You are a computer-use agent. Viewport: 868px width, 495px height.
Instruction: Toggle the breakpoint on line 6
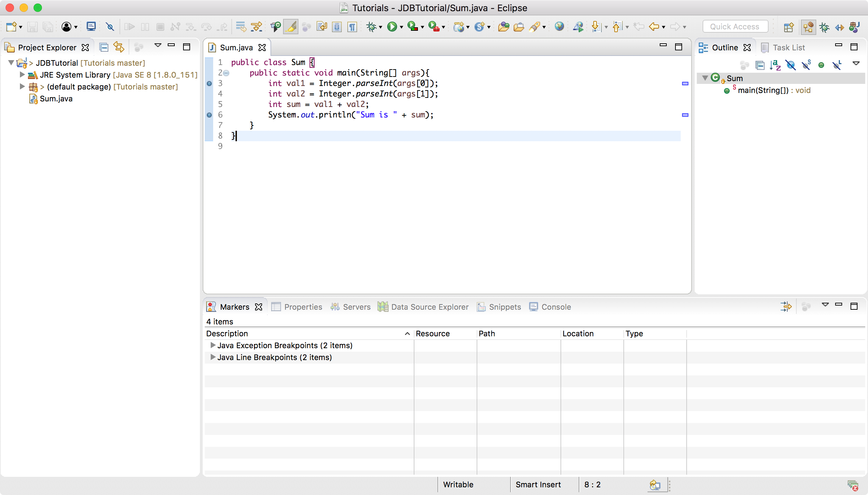(x=209, y=115)
